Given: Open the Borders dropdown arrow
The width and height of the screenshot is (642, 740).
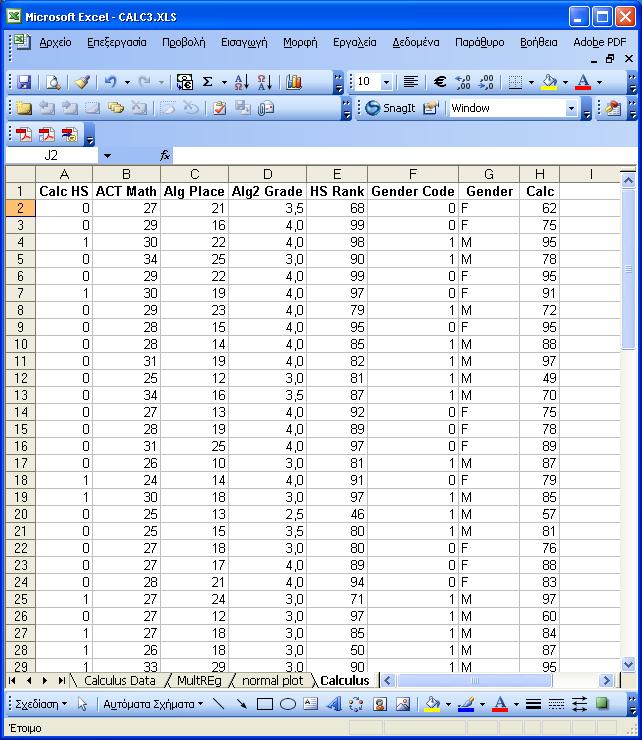Looking at the screenshot, I should tap(531, 82).
